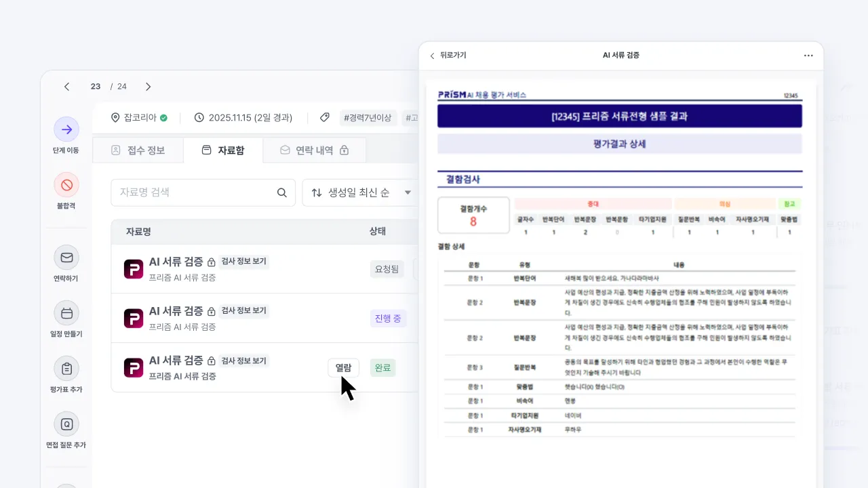Click 검사 정보 보기 in the 진행 중 row
Screen dimensions: 868x488
(244, 311)
